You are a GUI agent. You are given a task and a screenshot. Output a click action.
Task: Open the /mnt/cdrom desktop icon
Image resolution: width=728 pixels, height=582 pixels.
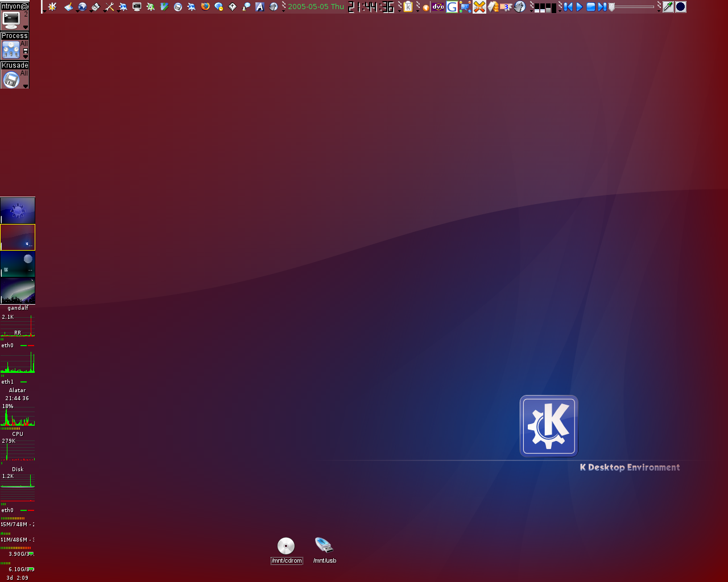(286, 550)
